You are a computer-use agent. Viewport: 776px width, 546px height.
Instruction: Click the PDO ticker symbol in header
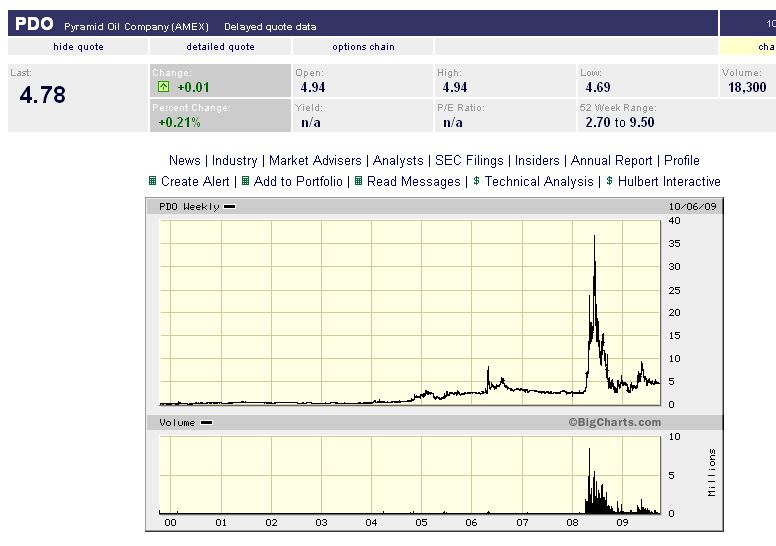pyautogui.click(x=34, y=24)
